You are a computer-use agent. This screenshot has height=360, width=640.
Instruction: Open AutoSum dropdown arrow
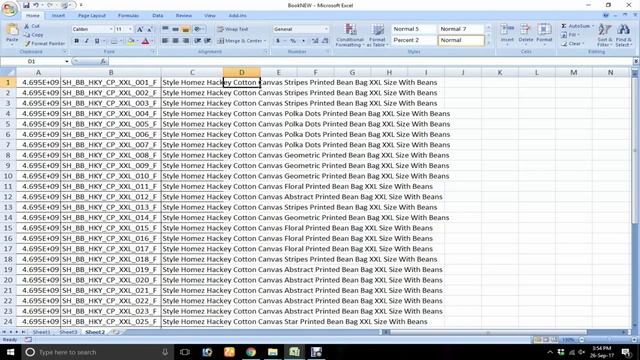tap(593, 26)
